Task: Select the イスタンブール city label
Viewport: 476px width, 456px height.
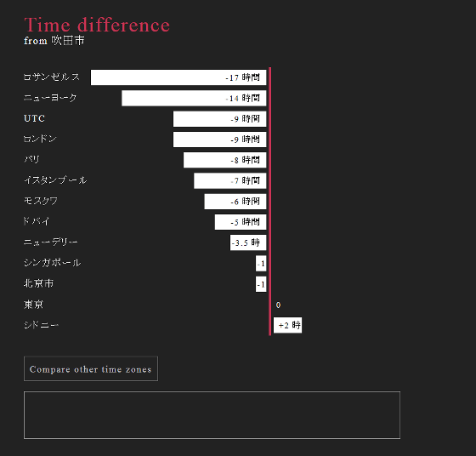Action: [x=55, y=180]
